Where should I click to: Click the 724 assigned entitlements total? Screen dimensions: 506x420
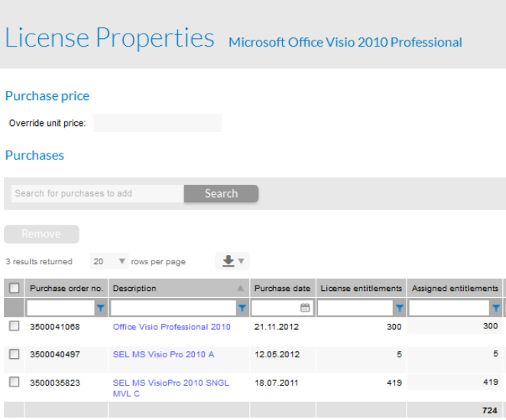pos(490,410)
